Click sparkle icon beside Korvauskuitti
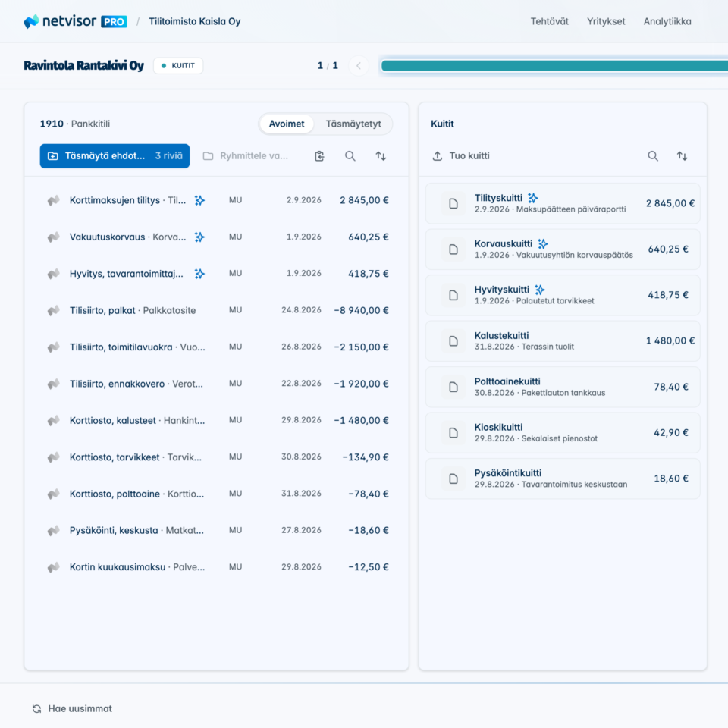728x728 pixels. tap(543, 243)
